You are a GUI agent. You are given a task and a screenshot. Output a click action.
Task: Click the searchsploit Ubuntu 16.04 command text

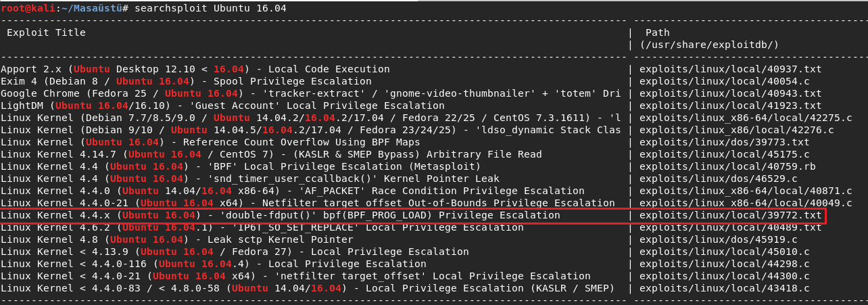[x=210, y=8]
